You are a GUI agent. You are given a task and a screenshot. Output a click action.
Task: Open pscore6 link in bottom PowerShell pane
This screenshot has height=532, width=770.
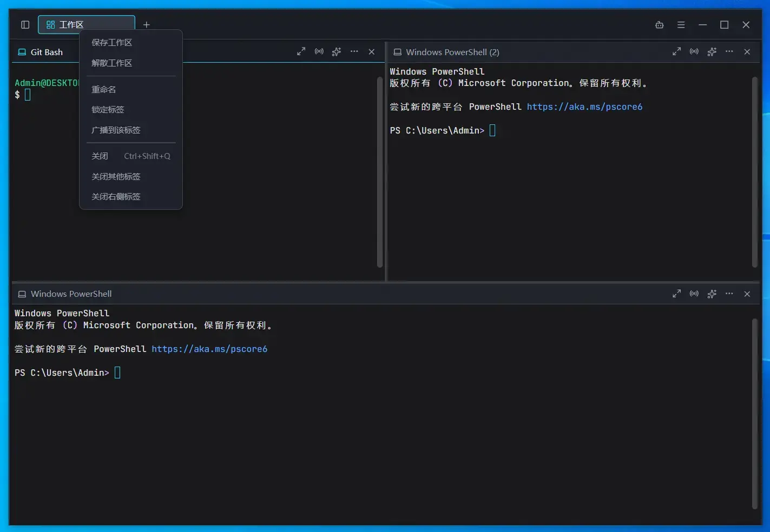click(209, 349)
